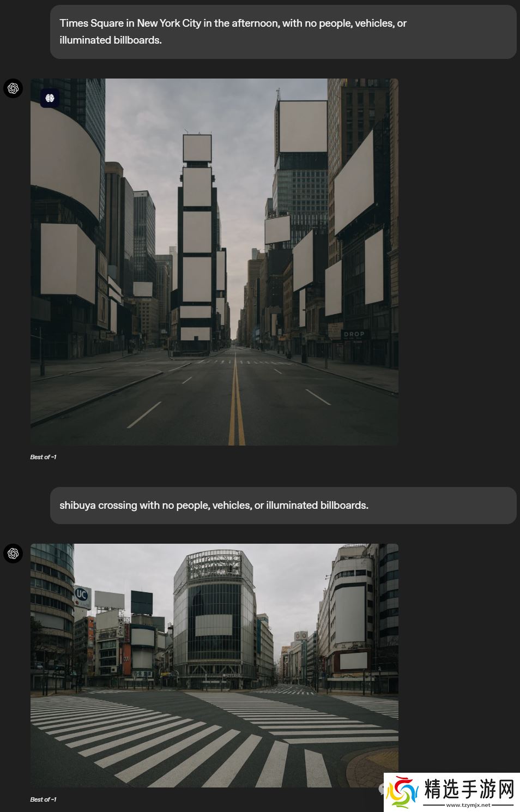The width and height of the screenshot is (520, 812).
Task: Click the orange 777 sign in Shibuya image
Action: 126,659
